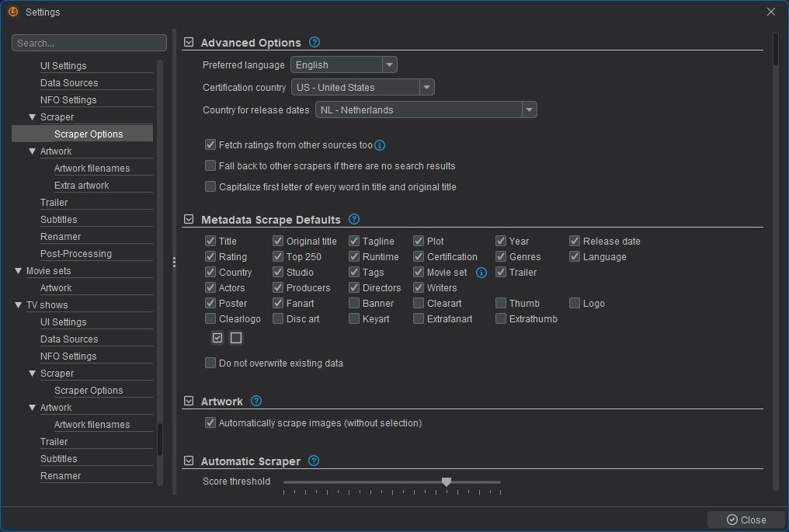Image resolution: width=789 pixels, height=532 pixels.
Task: Click the deselect-all empty box icon button
Action: (236, 338)
